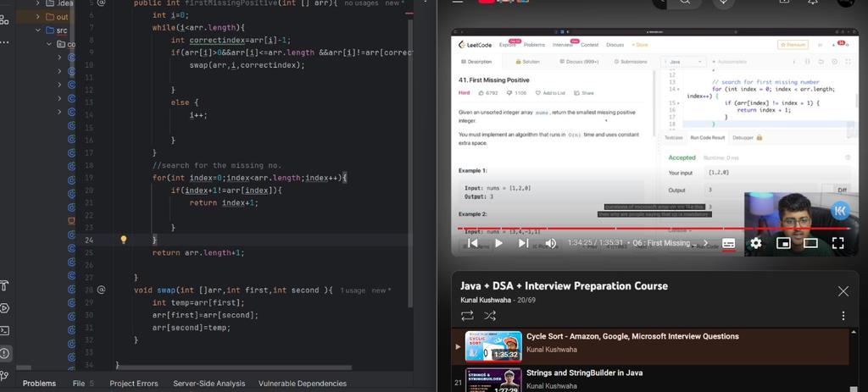Toggle shuffle playlist
The height and width of the screenshot is (392, 868).
pos(489,316)
